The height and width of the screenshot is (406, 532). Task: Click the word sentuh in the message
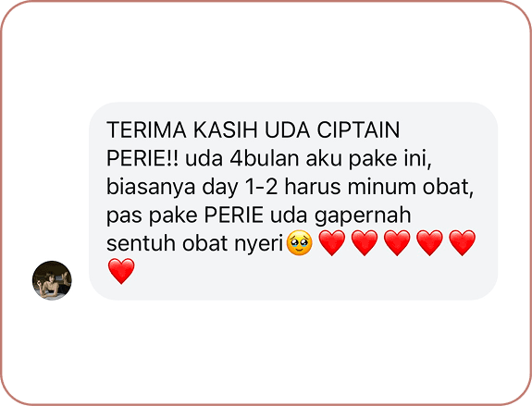tap(141, 243)
